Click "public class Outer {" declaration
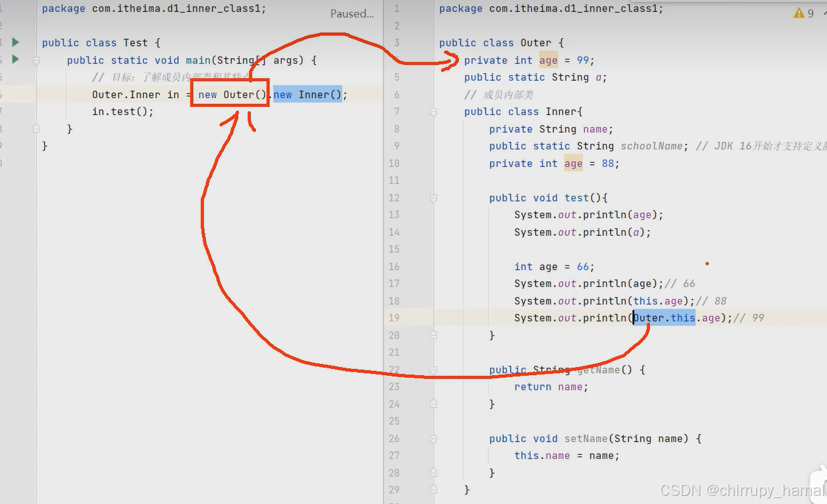The image size is (827, 504). pyautogui.click(x=502, y=43)
